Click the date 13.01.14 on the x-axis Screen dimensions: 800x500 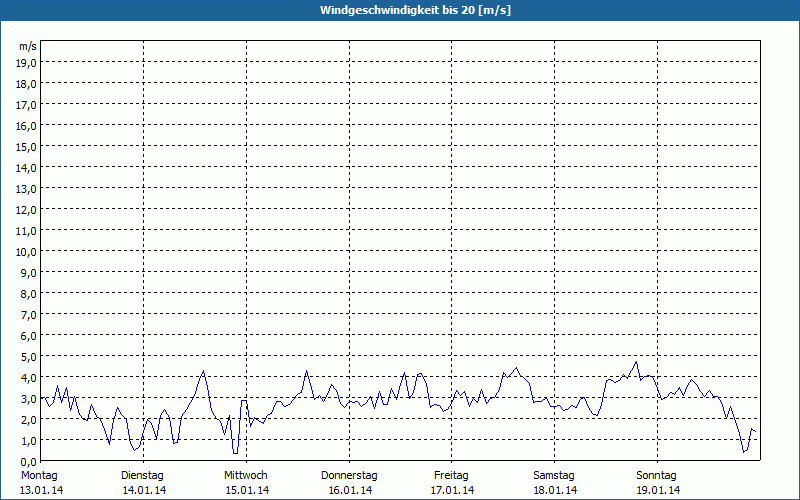pos(41,490)
